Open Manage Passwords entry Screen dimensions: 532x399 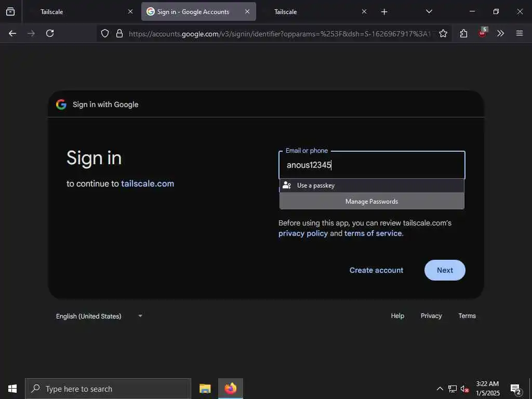pyautogui.click(x=372, y=201)
